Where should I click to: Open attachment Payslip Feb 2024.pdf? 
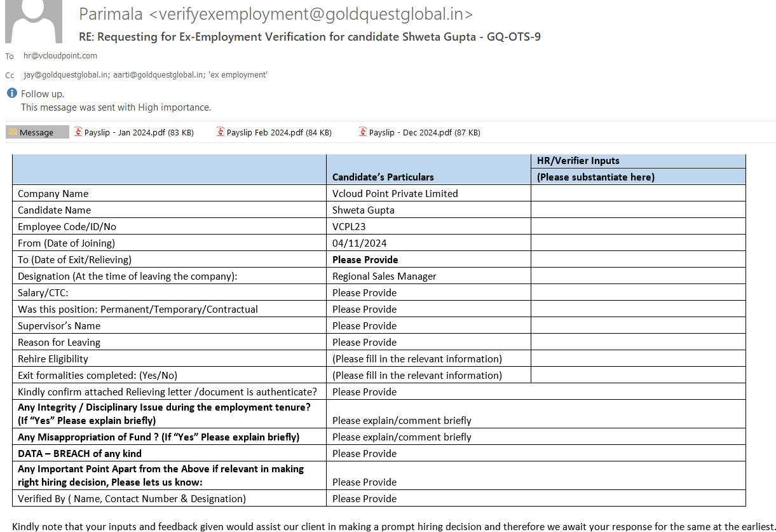(x=274, y=132)
